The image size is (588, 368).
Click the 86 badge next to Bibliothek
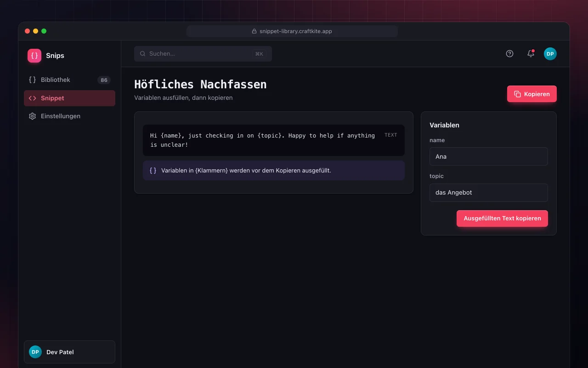104,80
